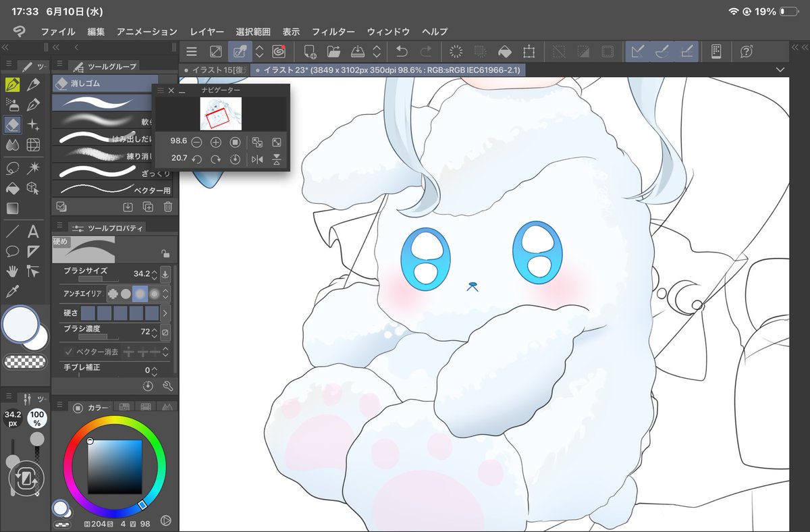810x532 pixels.
Task: Click the Open file folder icon
Action: click(x=333, y=51)
